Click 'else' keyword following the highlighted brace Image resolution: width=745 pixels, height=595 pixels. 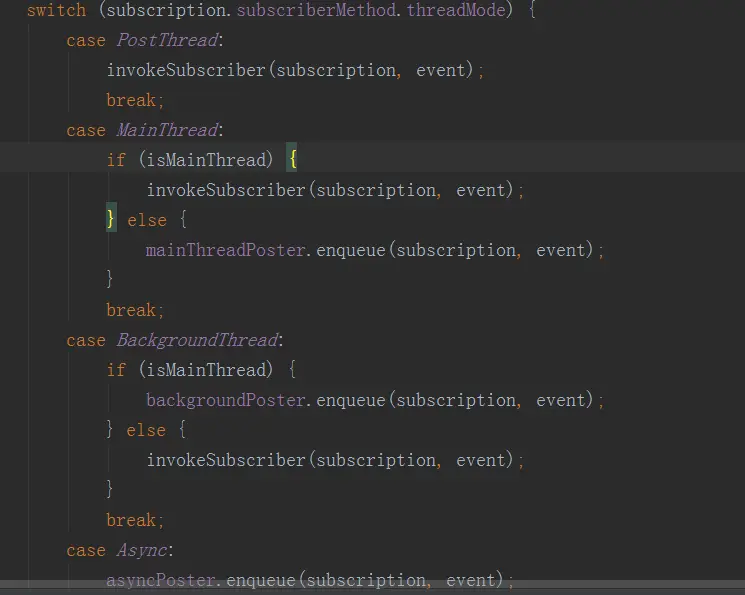(x=147, y=220)
